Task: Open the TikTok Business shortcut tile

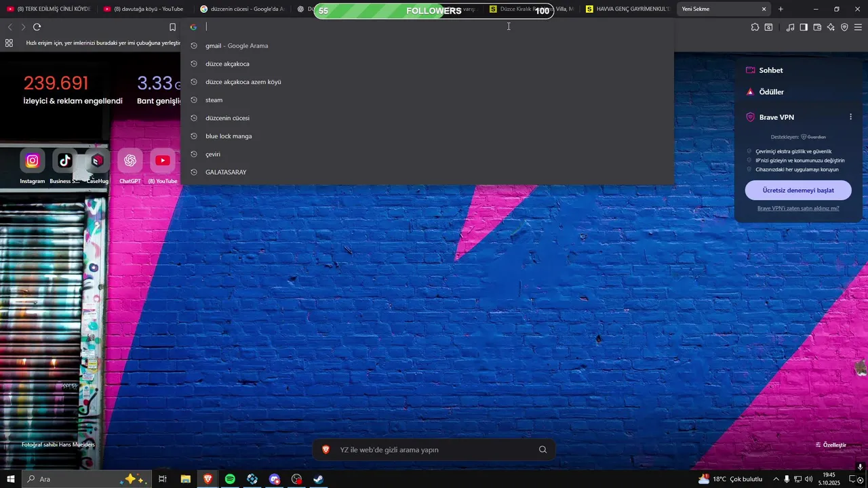Action: click(64, 161)
